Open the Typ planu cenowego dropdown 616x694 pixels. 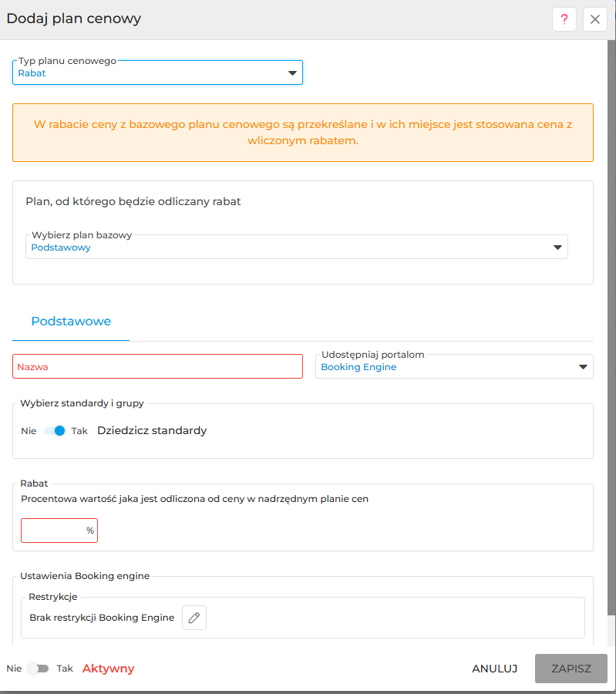(157, 72)
